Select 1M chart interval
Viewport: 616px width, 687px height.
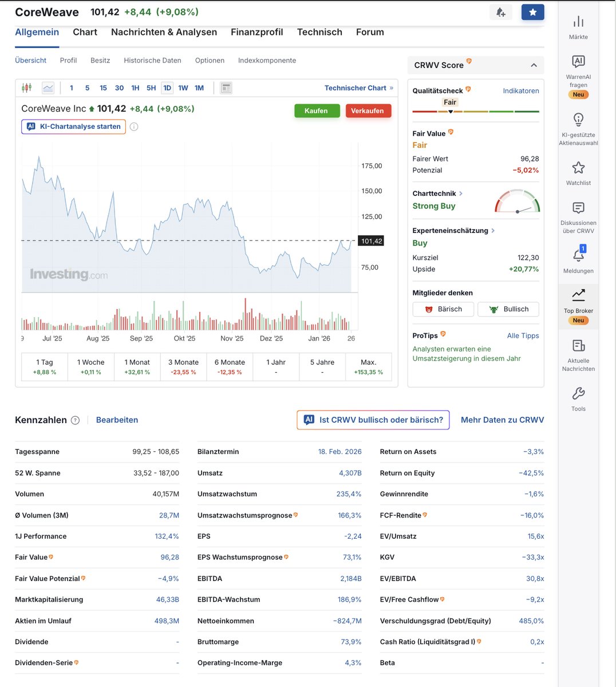199,88
